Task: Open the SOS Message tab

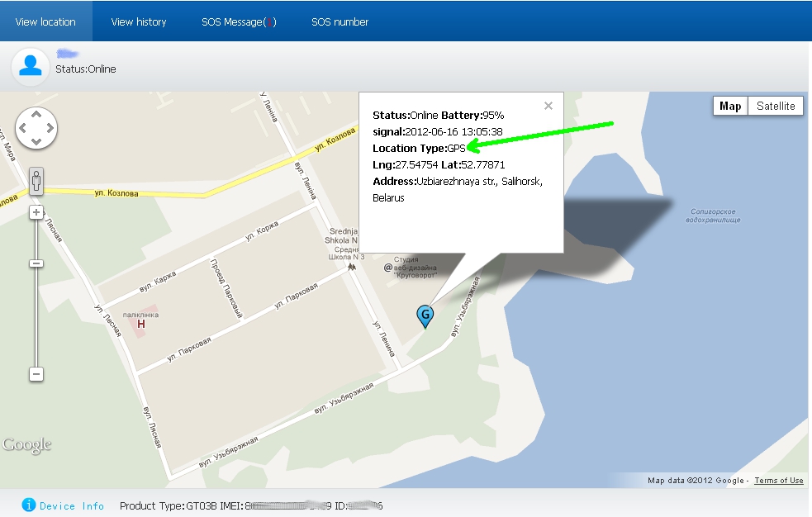Action: (x=238, y=21)
